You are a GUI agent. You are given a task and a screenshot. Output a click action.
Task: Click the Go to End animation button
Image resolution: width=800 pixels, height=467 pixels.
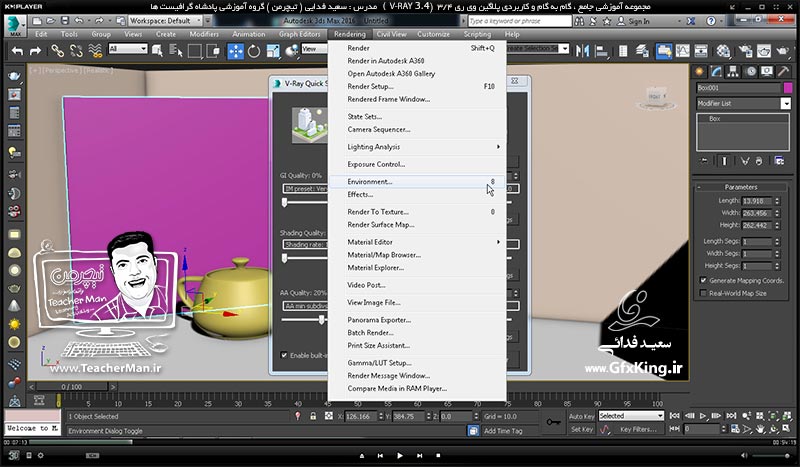731,416
